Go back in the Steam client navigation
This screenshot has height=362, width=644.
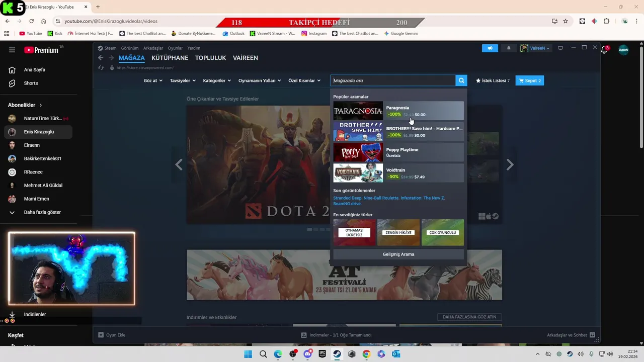click(x=101, y=58)
